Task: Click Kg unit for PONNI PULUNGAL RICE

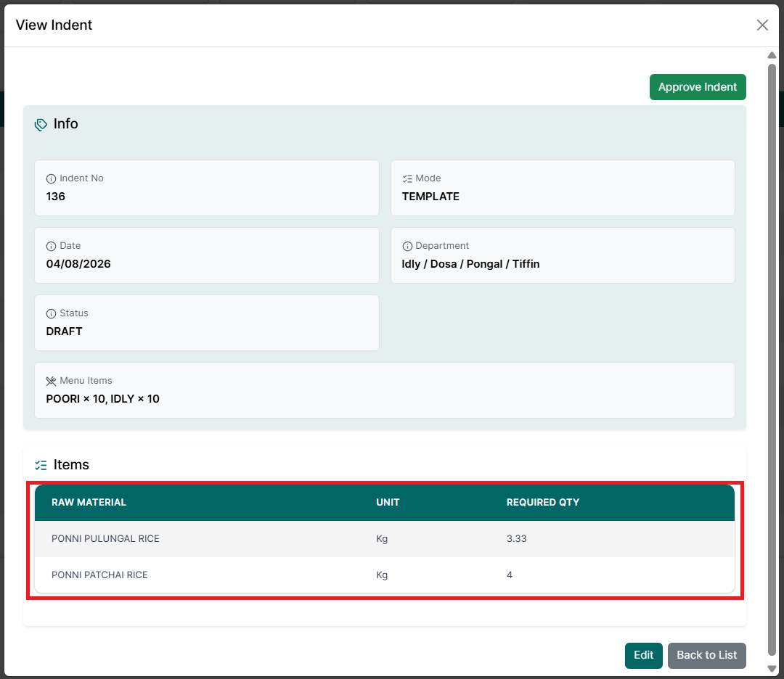Action: tap(382, 538)
